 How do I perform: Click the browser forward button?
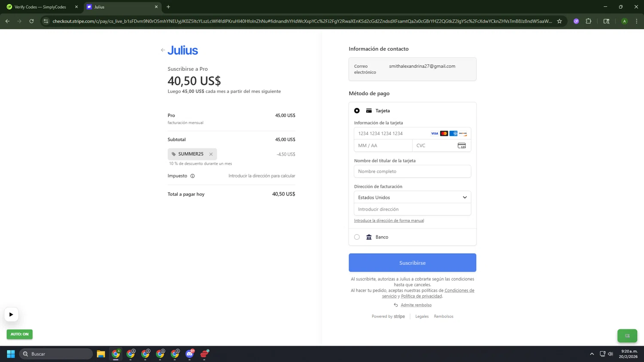pyautogui.click(x=19, y=21)
